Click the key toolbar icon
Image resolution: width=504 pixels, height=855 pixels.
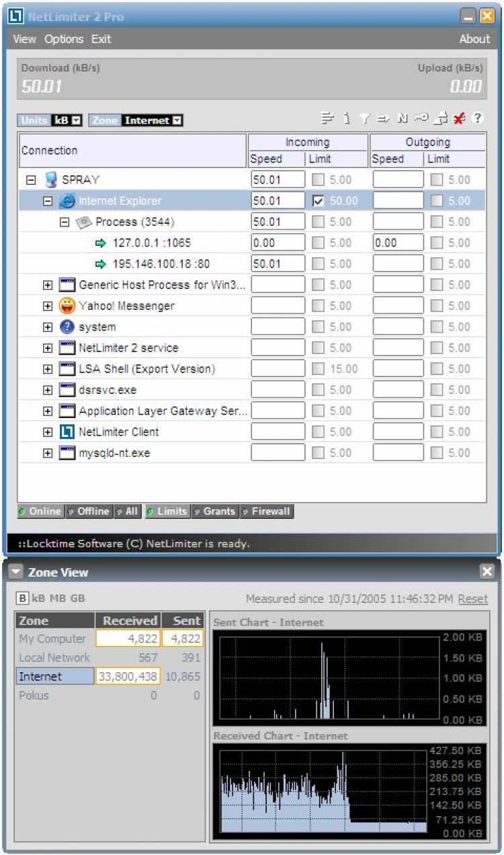pyautogui.click(x=421, y=118)
